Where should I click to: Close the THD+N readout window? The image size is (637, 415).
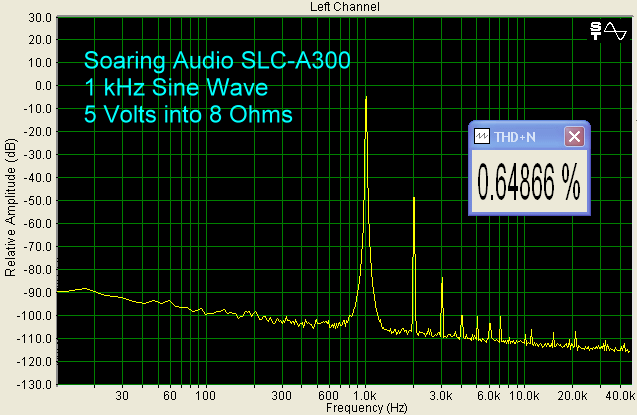[574, 136]
